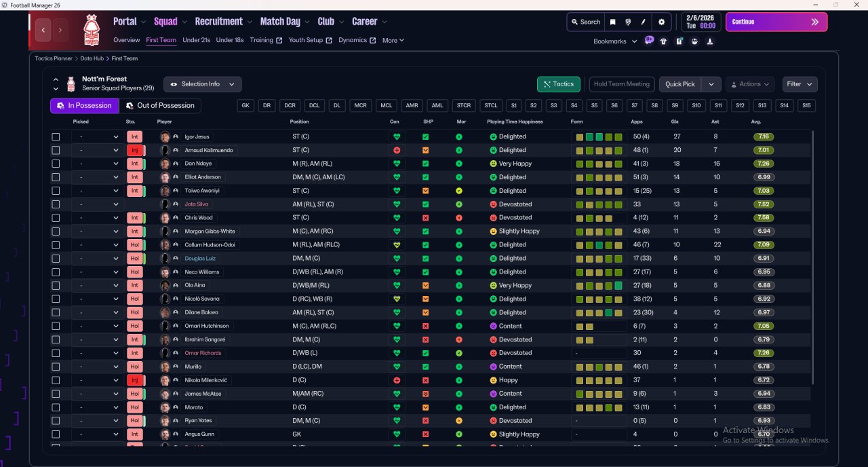This screenshot has height=467, width=868.
Task: Click the bookmark flag icon beside Search
Action: coord(613,22)
